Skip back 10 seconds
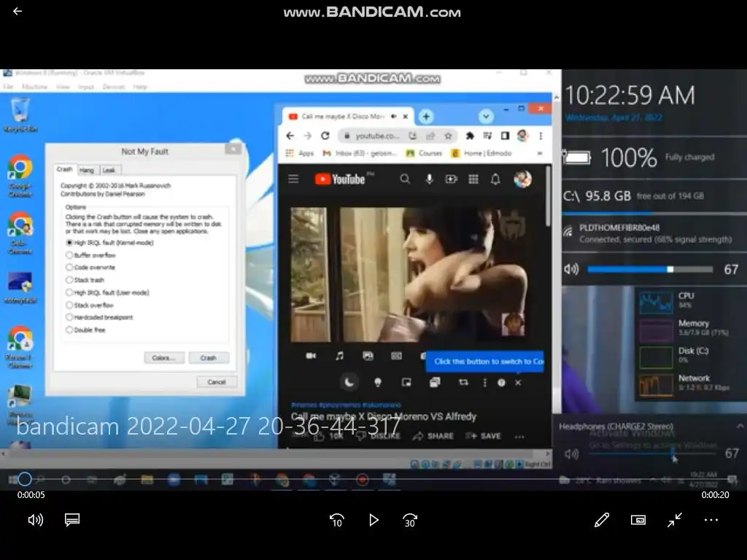747x560 pixels. 337,520
